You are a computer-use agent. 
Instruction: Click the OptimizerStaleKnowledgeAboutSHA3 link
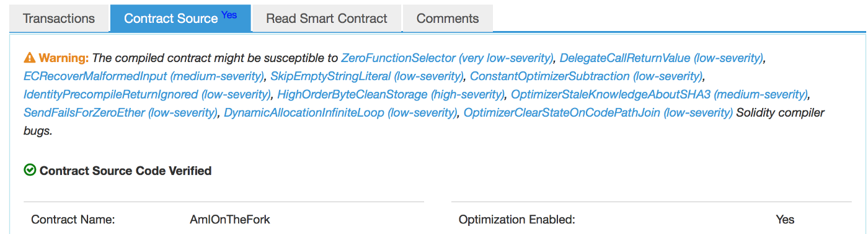point(660,94)
